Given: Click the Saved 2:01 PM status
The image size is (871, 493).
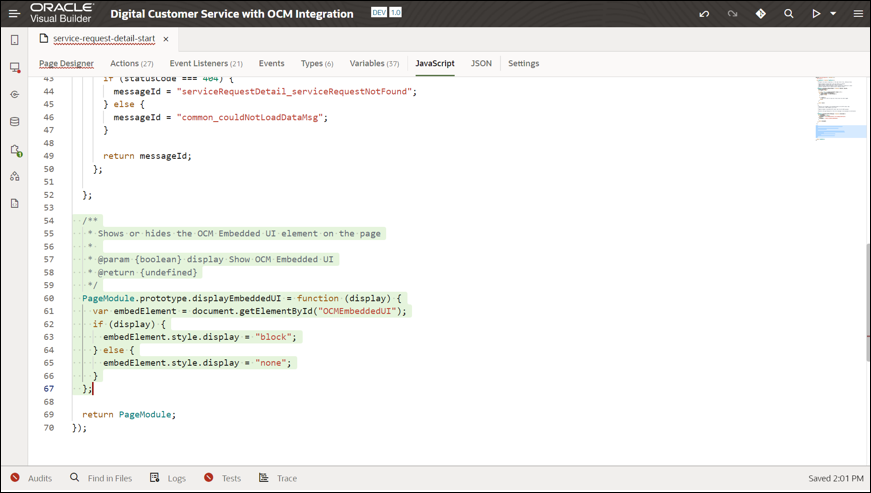Looking at the screenshot, I should tap(836, 478).
